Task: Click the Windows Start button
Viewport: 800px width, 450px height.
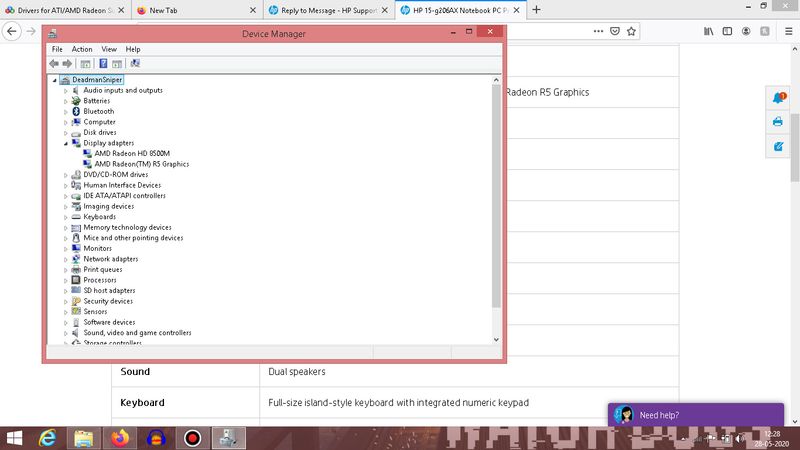Action: (14, 438)
